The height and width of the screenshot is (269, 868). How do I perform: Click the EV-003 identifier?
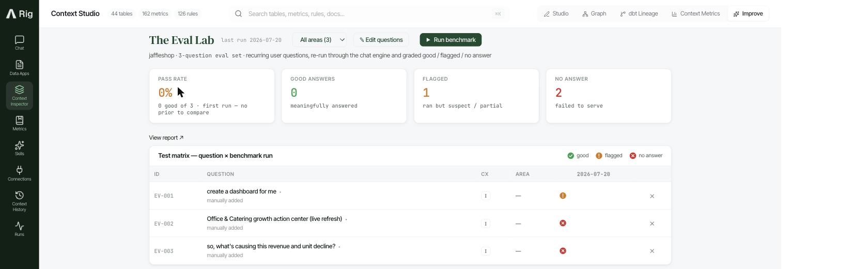point(164,251)
